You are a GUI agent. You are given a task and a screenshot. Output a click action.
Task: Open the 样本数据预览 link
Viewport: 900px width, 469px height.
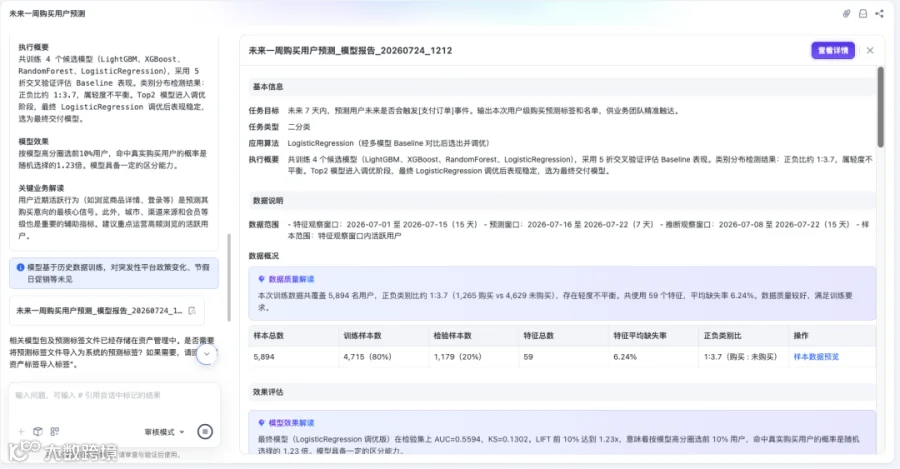coord(816,356)
